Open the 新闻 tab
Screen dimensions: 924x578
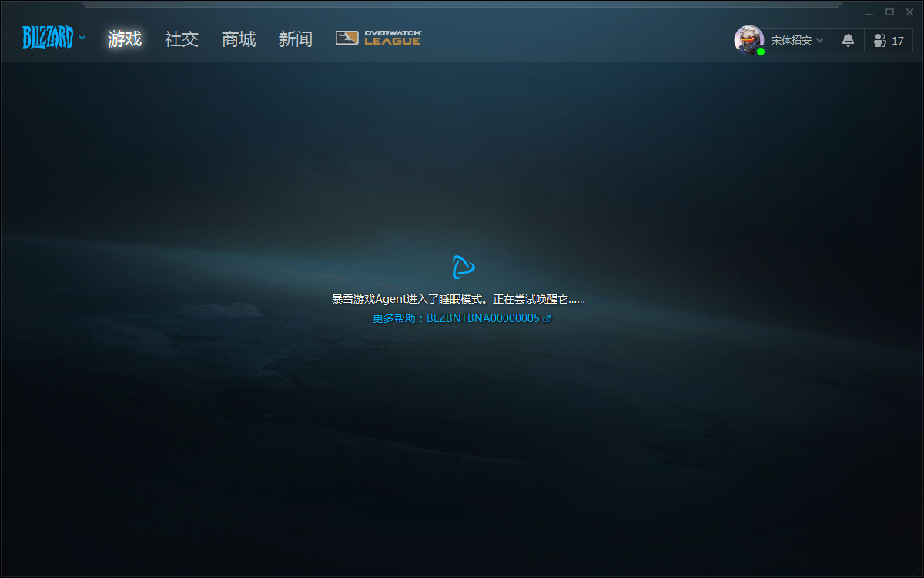pos(296,39)
